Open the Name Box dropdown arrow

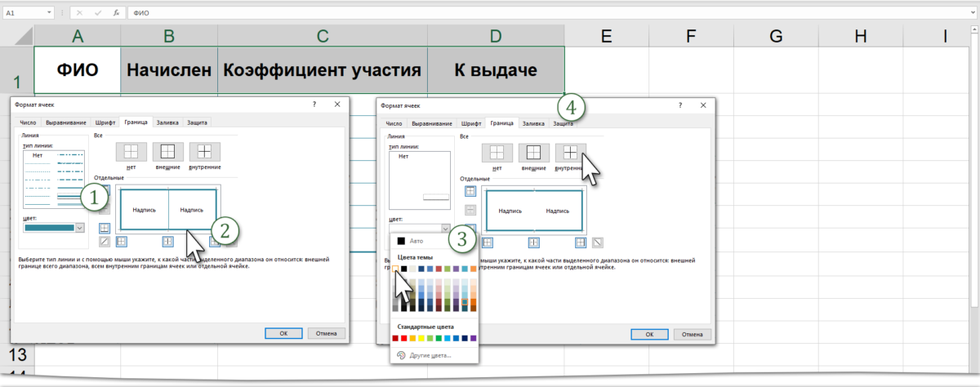[51, 14]
